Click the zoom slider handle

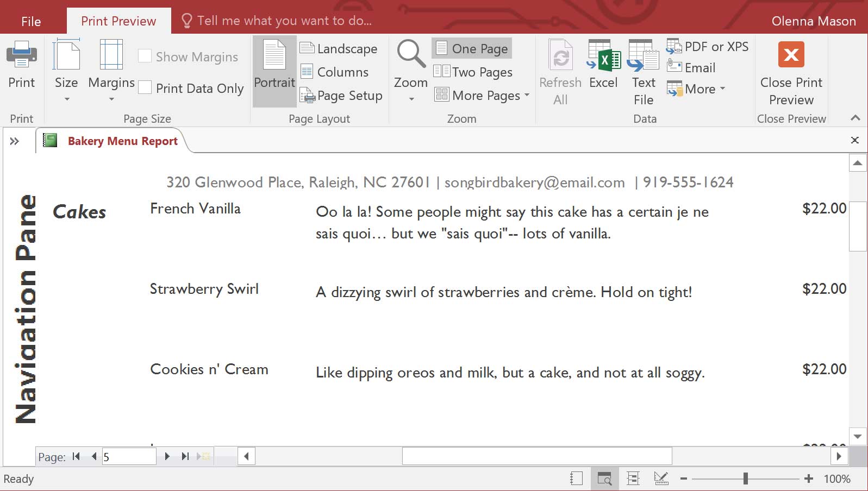coord(745,479)
